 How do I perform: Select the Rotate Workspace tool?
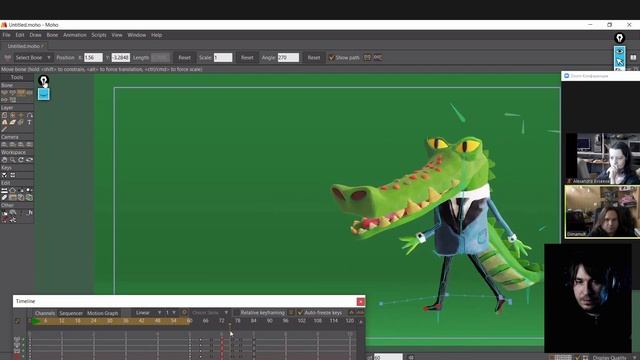click(21, 160)
